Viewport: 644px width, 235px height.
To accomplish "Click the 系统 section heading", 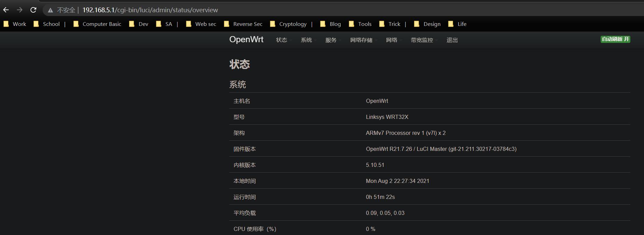I will 238,84.
